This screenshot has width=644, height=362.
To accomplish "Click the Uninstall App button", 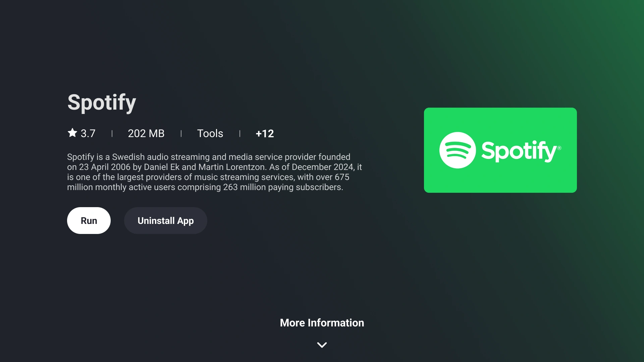I will pyautogui.click(x=166, y=221).
